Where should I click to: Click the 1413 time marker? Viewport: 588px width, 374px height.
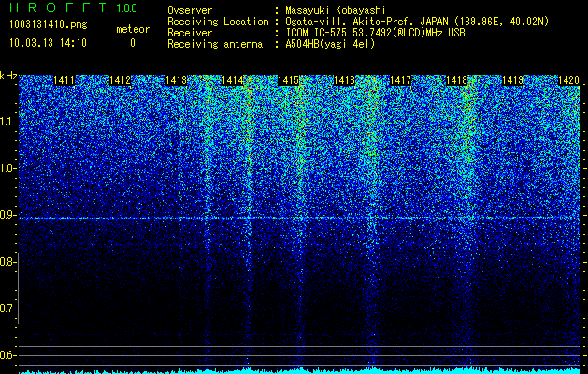(177, 80)
